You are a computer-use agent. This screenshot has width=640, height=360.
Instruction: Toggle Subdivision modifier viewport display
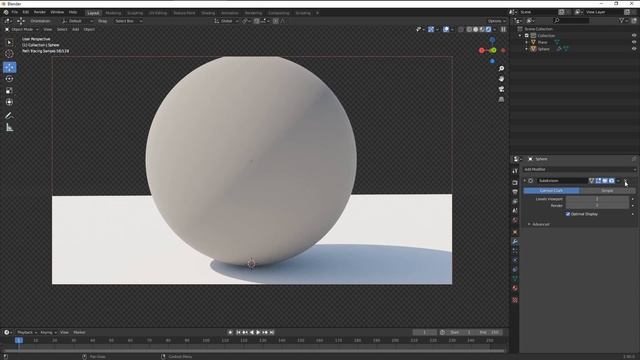pos(605,180)
